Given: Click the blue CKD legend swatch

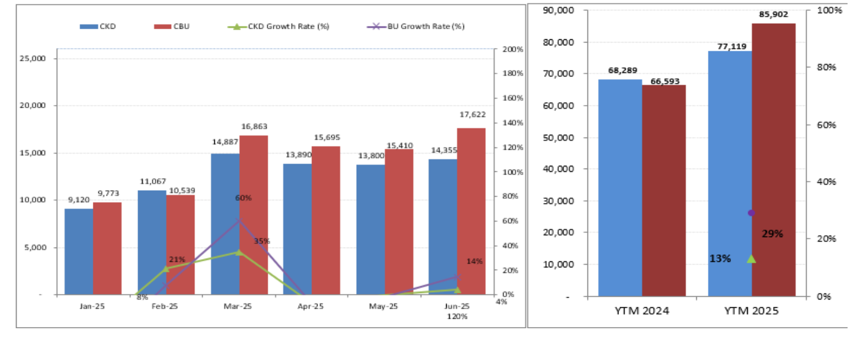Looking at the screenshot, I should click(89, 27).
